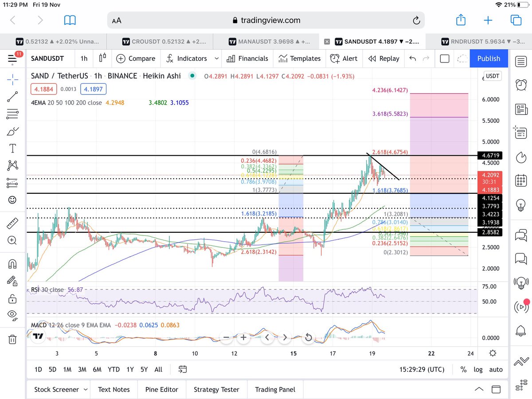
Task: Select the 1D date range
Action: click(39, 369)
